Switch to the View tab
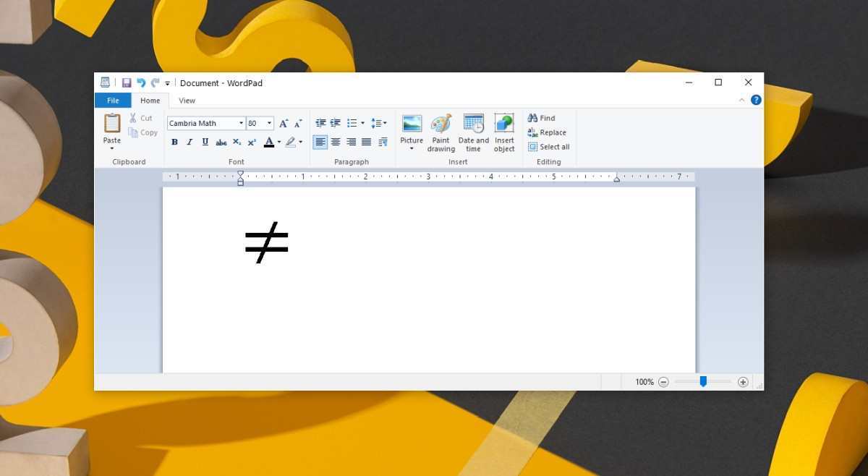Viewport: 868px width, 476px height. [x=187, y=101]
